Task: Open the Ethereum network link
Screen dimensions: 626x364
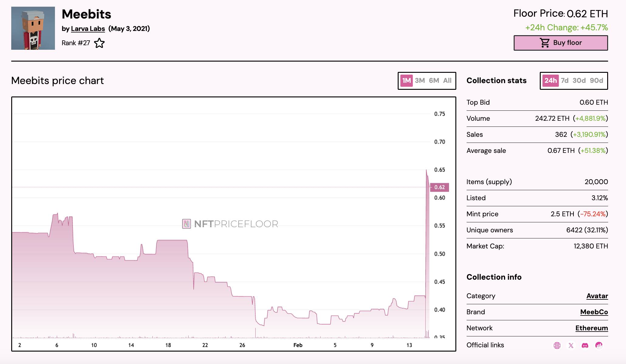Action: (592, 328)
